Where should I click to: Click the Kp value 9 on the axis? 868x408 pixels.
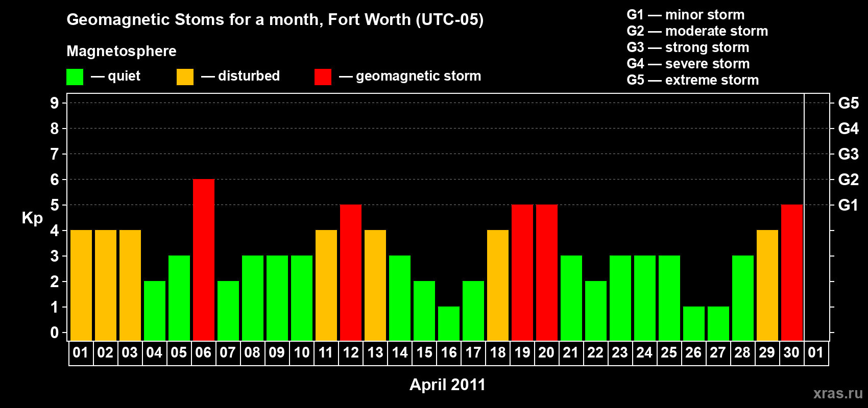coord(55,103)
